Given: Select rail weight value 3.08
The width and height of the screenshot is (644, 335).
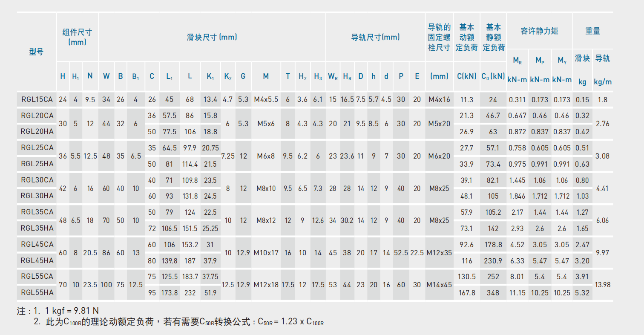Looking at the screenshot, I should 602,156.
